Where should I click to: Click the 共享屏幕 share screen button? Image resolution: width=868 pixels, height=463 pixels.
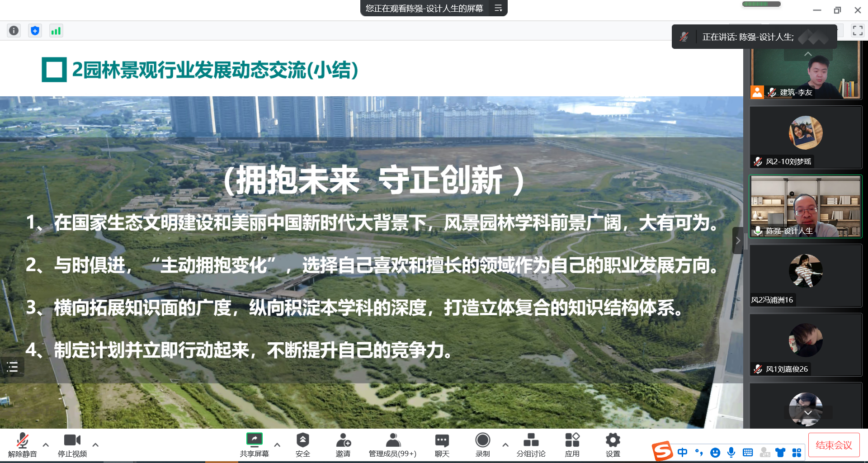pos(254,445)
